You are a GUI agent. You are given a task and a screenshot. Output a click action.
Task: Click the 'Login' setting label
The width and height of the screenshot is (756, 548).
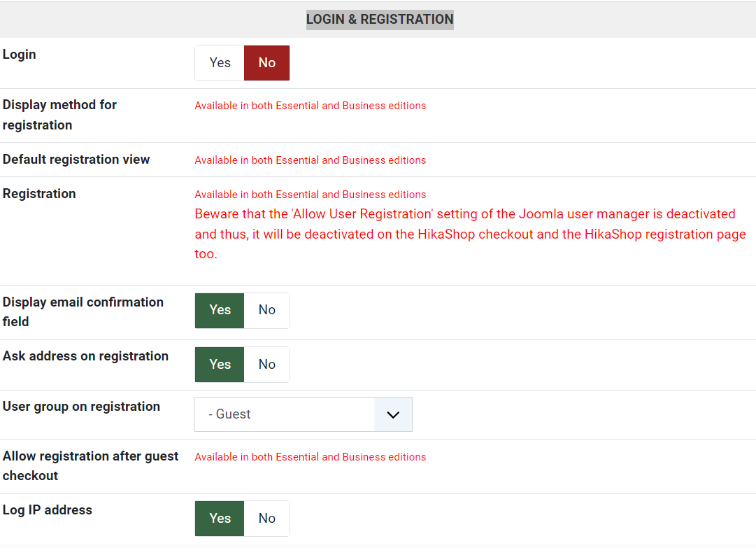point(20,55)
